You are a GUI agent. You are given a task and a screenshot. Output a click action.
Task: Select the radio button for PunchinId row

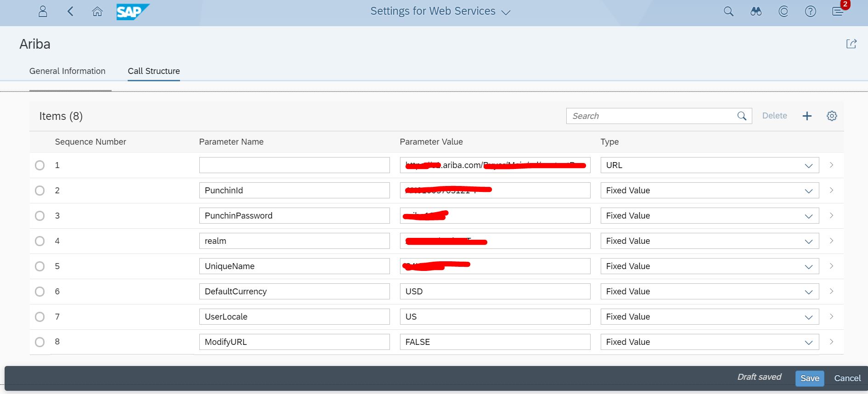tap(40, 191)
